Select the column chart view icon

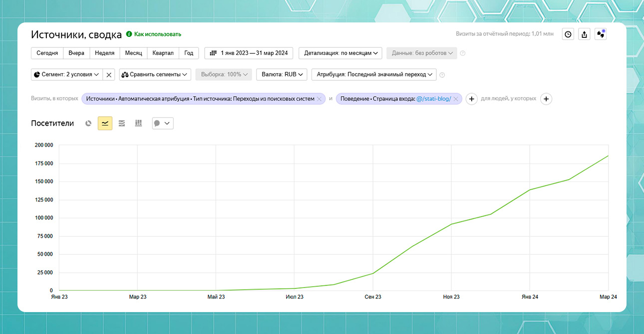point(138,123)
